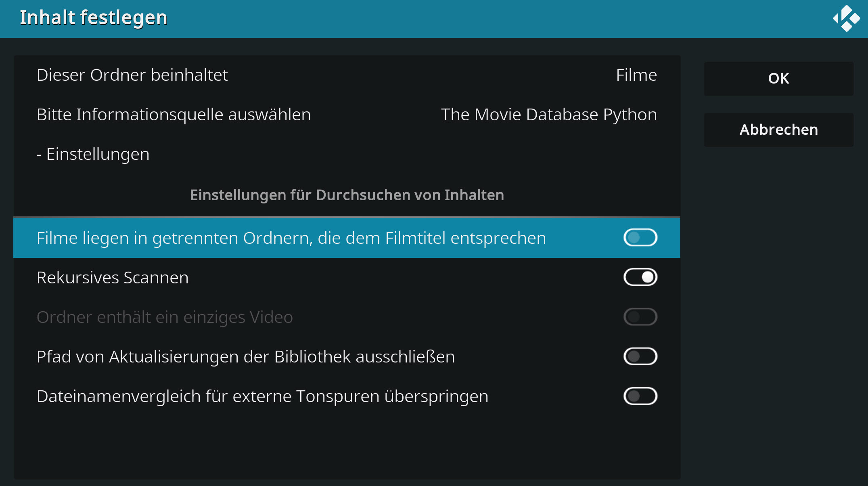Select the 'Rekursives Scannen' row label
The height and width of the screenshot is (486, 868).
point(113,278)
